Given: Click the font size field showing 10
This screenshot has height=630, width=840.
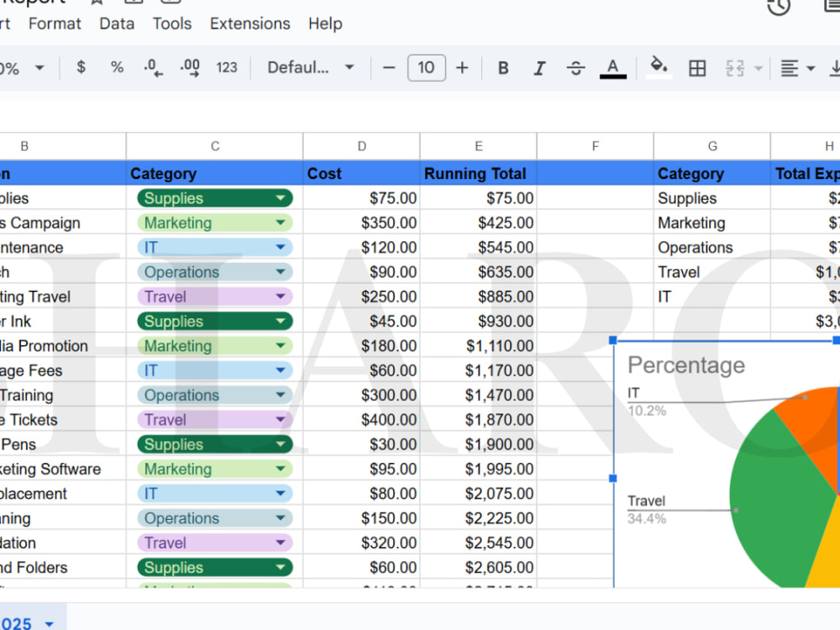Looking at the screenshot, I should (427, 68).
